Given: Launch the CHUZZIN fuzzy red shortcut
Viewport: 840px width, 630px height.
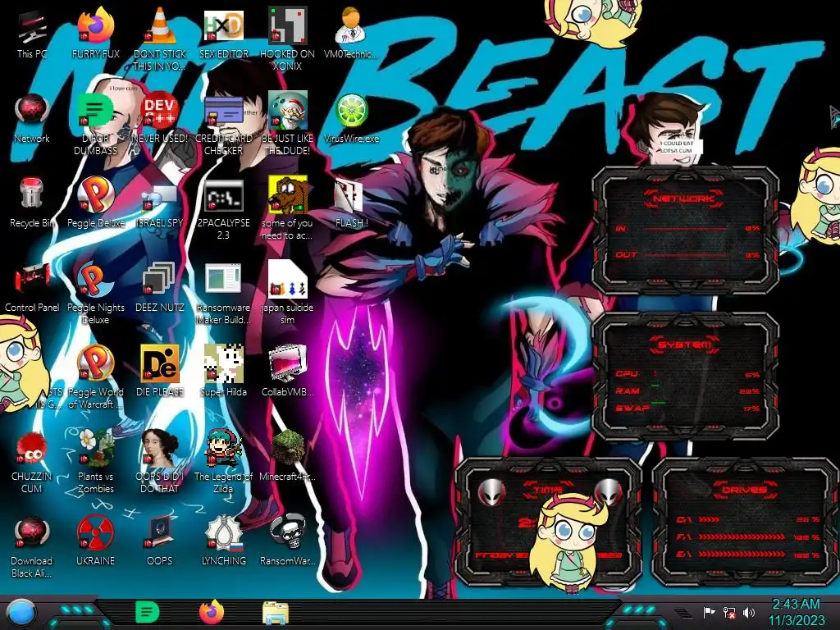Looking at the screenshot, I should (32, 462).
